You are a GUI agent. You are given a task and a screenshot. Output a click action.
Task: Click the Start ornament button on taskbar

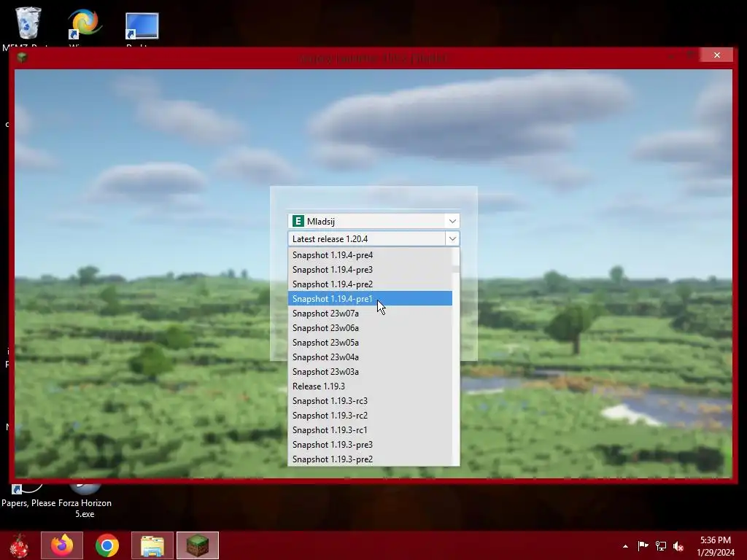(20, 545)
